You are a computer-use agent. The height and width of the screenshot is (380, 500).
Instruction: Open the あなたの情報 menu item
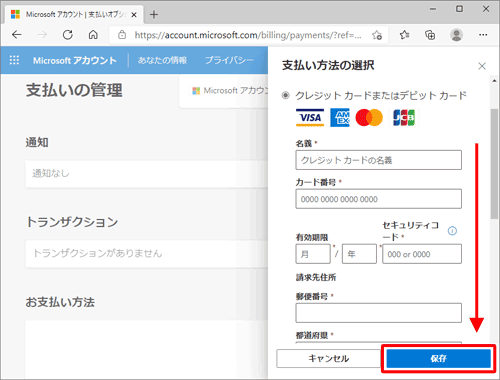point(162,60)
